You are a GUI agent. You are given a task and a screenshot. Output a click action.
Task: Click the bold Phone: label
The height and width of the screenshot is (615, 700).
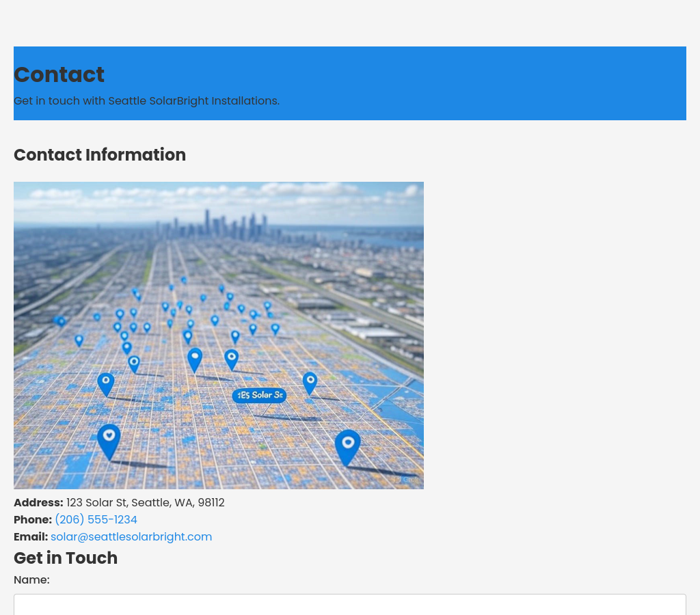pos(33,519)
